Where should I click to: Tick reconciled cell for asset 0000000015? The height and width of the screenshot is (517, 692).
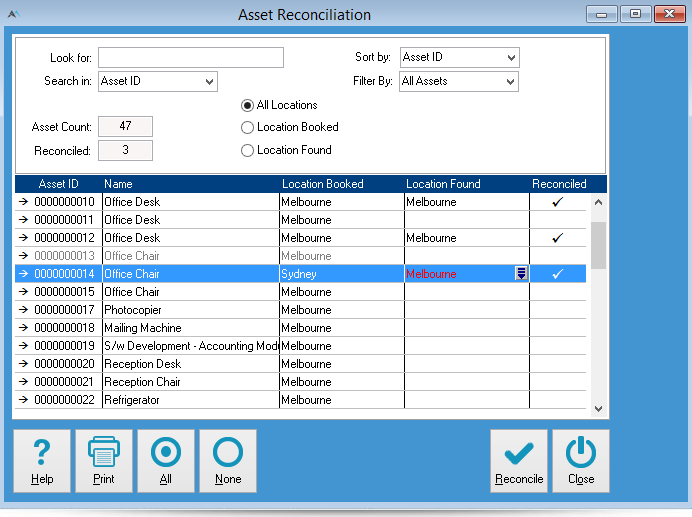click(558, 292)
